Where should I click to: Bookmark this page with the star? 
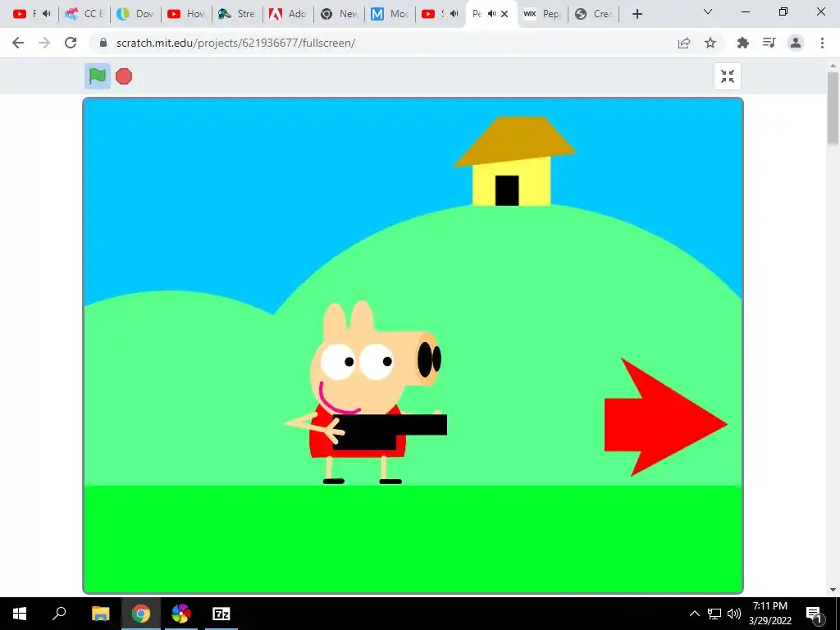click(710, 43)
